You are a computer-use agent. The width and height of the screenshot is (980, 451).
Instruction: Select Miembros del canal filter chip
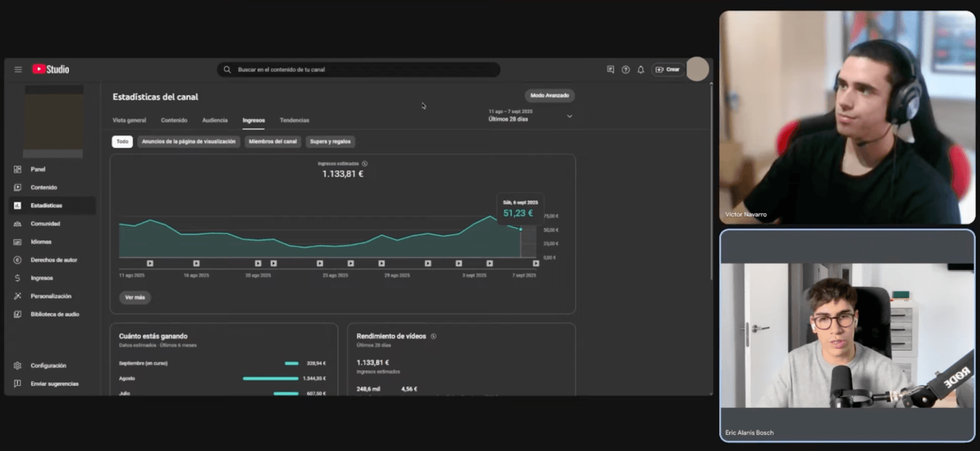tap(273, 142)
